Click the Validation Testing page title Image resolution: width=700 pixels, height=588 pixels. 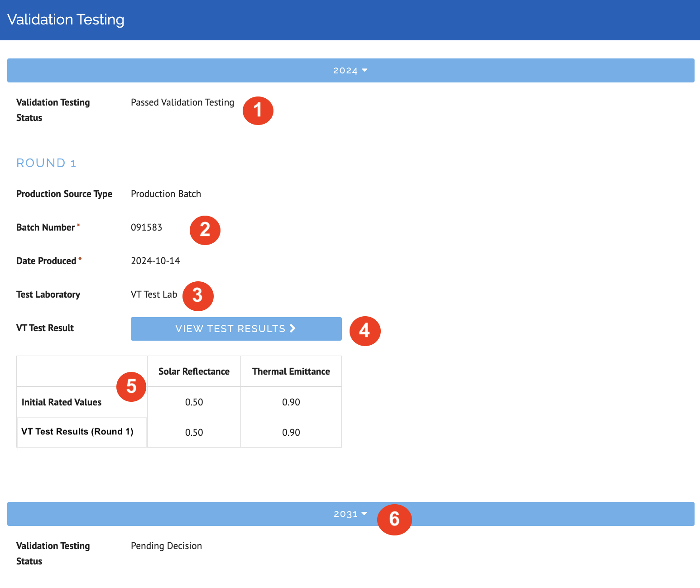tap(66, 19)
